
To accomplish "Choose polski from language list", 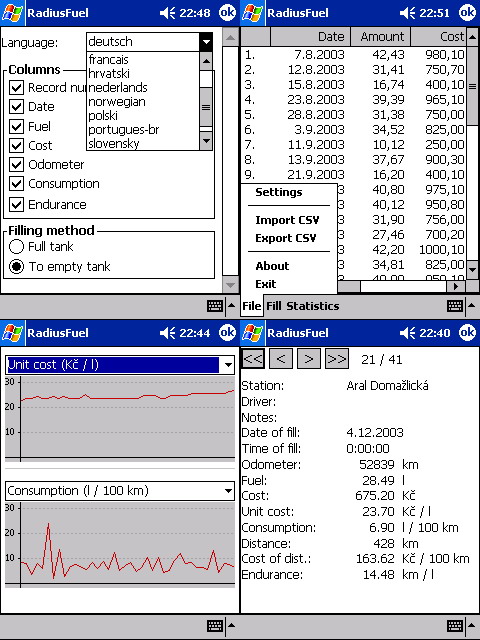I will click(143, 116).
